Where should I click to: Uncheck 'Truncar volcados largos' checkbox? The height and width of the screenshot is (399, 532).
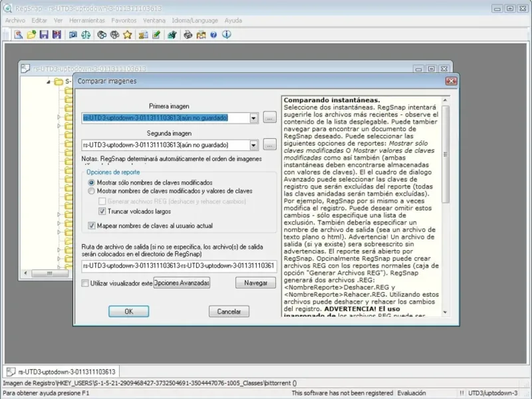click(x=102, y=211)
